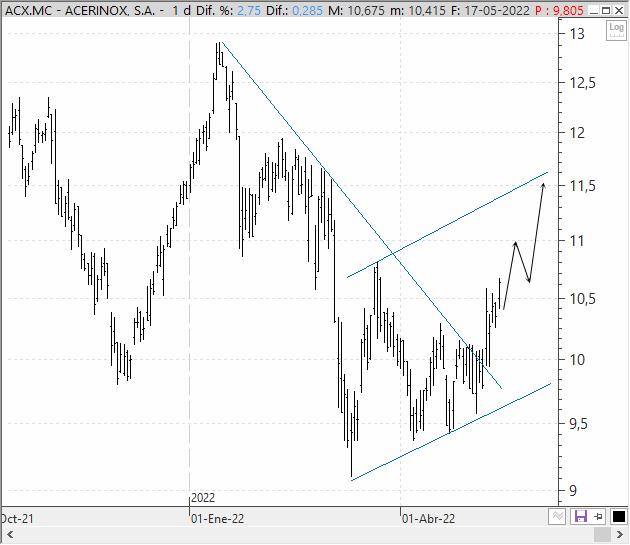
Task: Toggle the Log scale button
Action: 616,31
